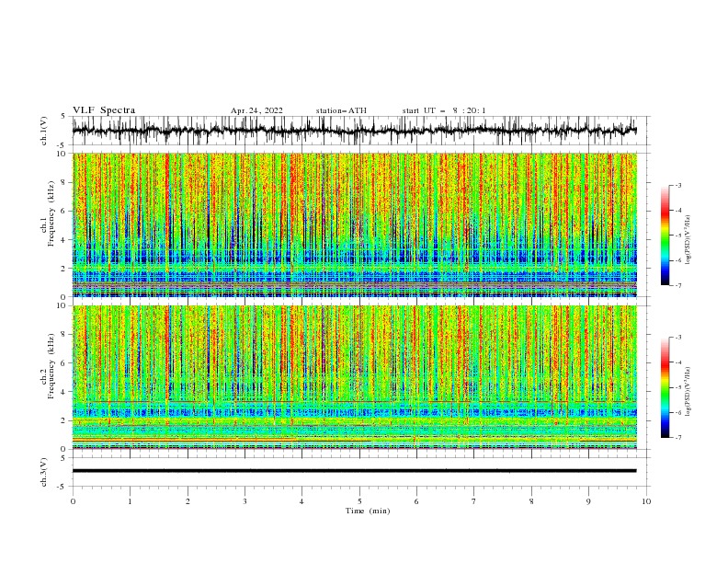Click the "-7" label on ch.2 colorbar
Viewport: 728px width, 563px height.
[678, 438]
